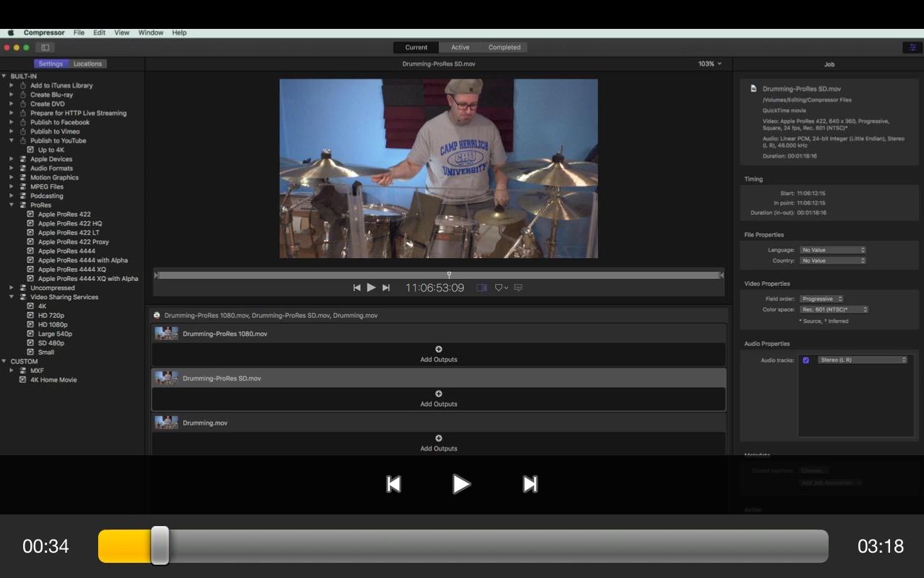
Task: Click the batch icon beside the job list title
Action: coord(157,315)
